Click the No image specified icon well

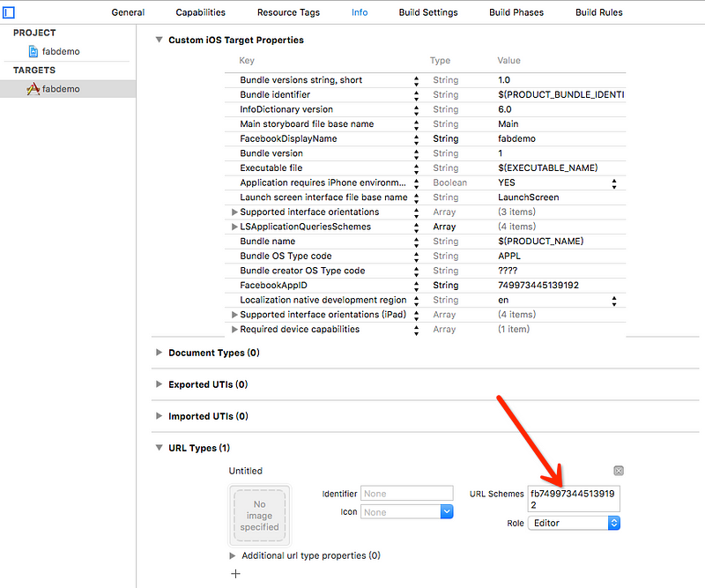click(x=259, y=515)
